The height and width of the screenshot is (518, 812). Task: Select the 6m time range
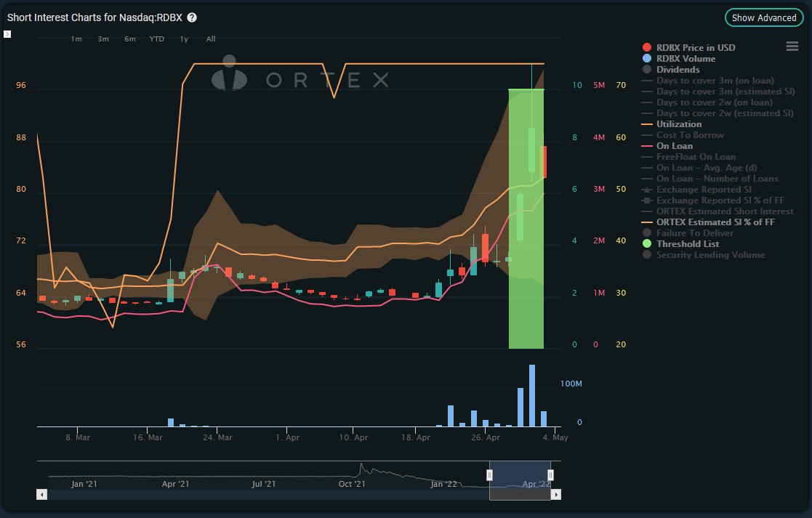(130, 39)
